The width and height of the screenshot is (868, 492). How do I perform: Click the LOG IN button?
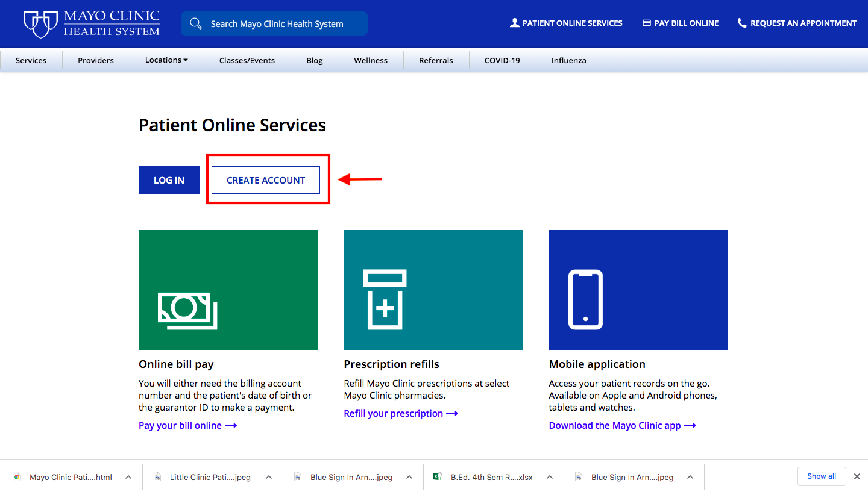pos(169,180)
